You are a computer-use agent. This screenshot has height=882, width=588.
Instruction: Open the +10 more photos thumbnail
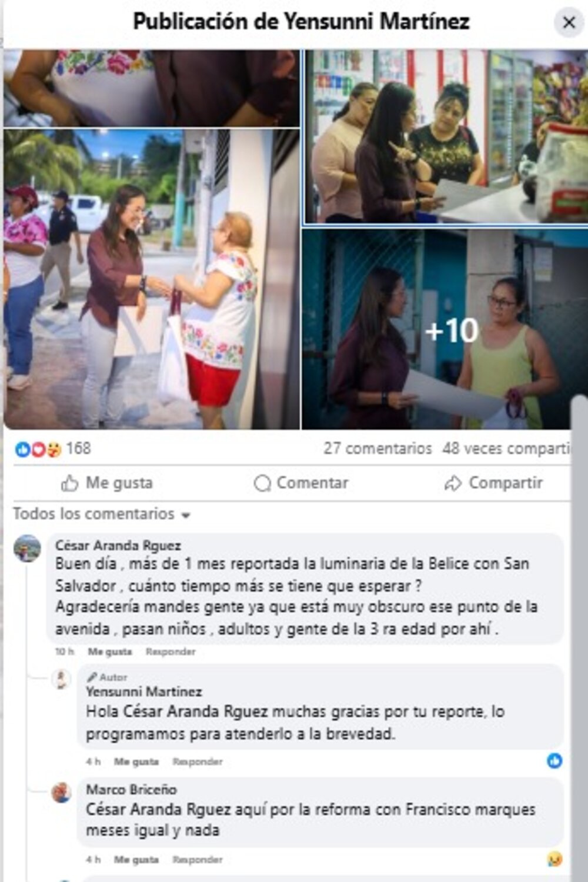click(444, 329)
